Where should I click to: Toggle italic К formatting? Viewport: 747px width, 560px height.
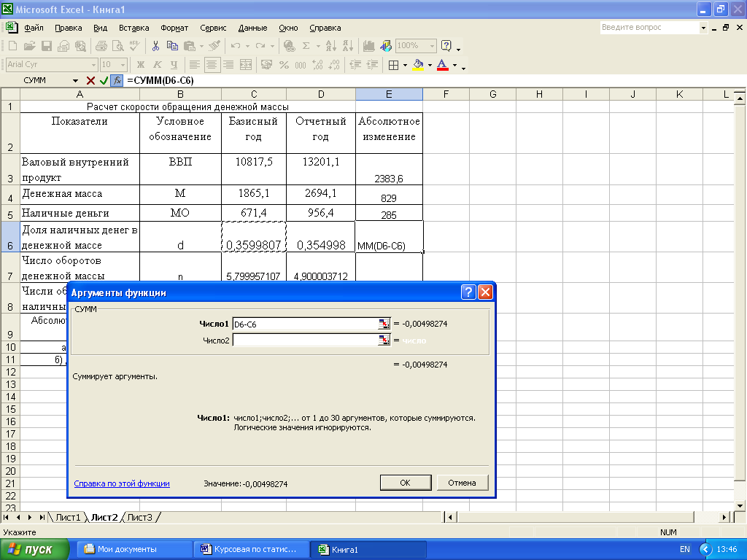[158, 65]
